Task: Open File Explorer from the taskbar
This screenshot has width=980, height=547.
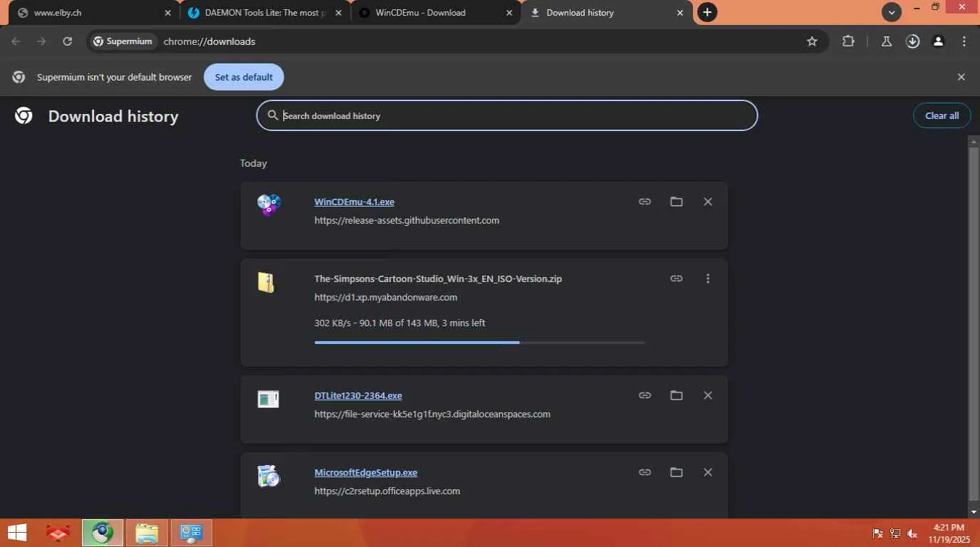Action: [x=147, y=533]
